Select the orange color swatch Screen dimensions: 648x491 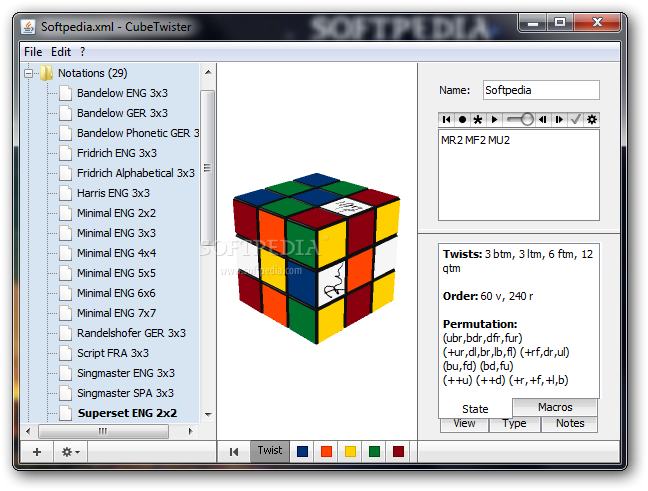pos(326,451)
